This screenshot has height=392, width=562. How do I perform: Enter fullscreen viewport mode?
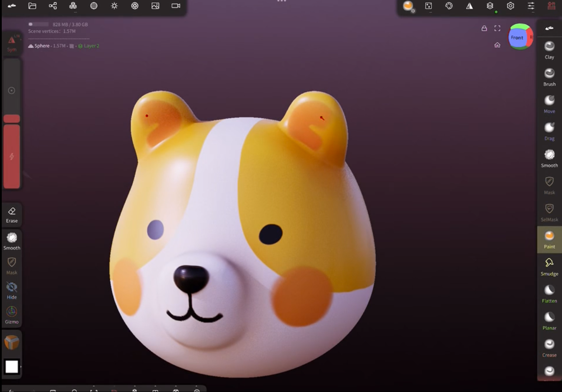[497, 28]
